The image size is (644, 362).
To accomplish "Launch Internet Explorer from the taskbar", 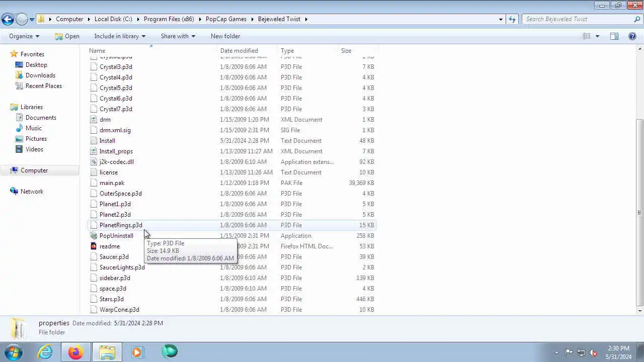I will (45, 352).
